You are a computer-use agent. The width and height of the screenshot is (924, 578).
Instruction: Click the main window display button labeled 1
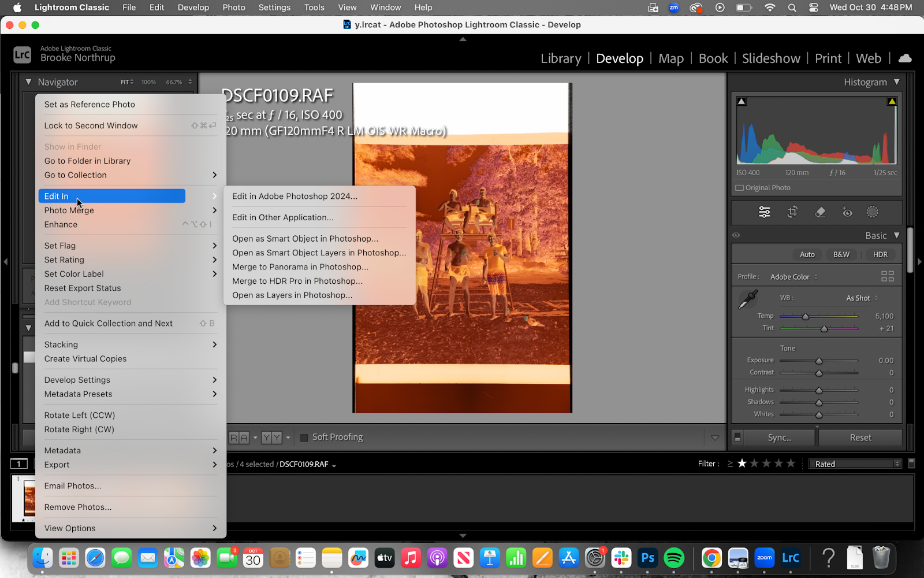pos(19,464)
